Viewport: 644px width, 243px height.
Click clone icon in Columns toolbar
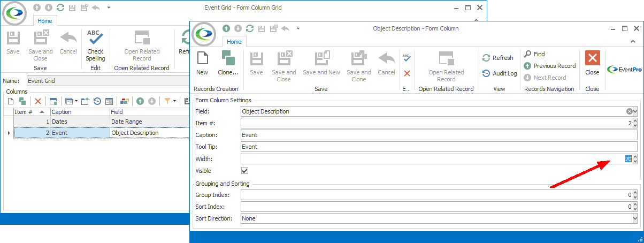tap(22, 101)
